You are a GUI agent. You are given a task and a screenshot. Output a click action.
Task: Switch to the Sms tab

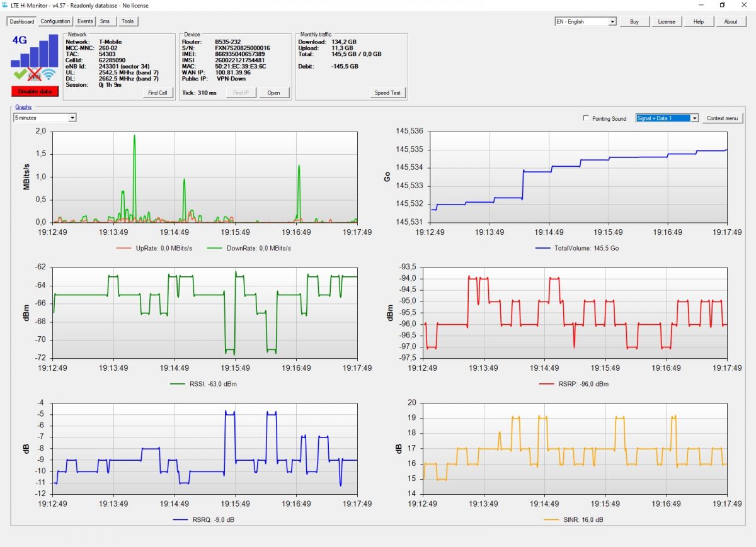tap(105, 21)
